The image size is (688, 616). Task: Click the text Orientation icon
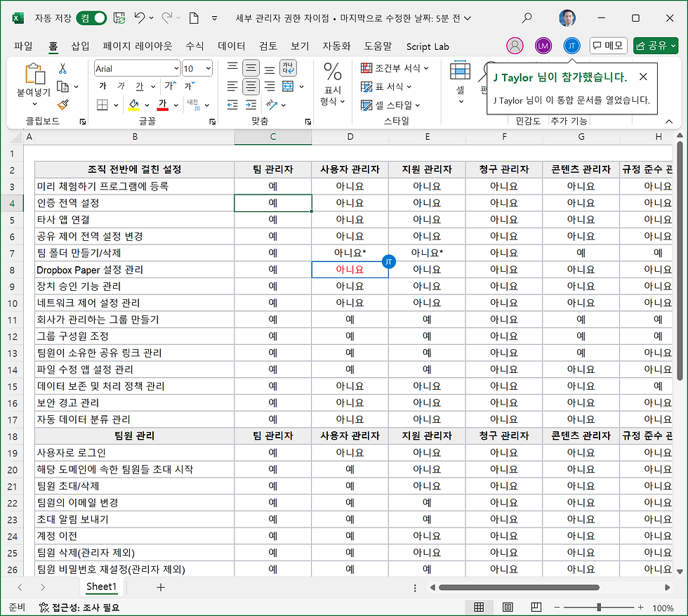(x=272, y=105)
